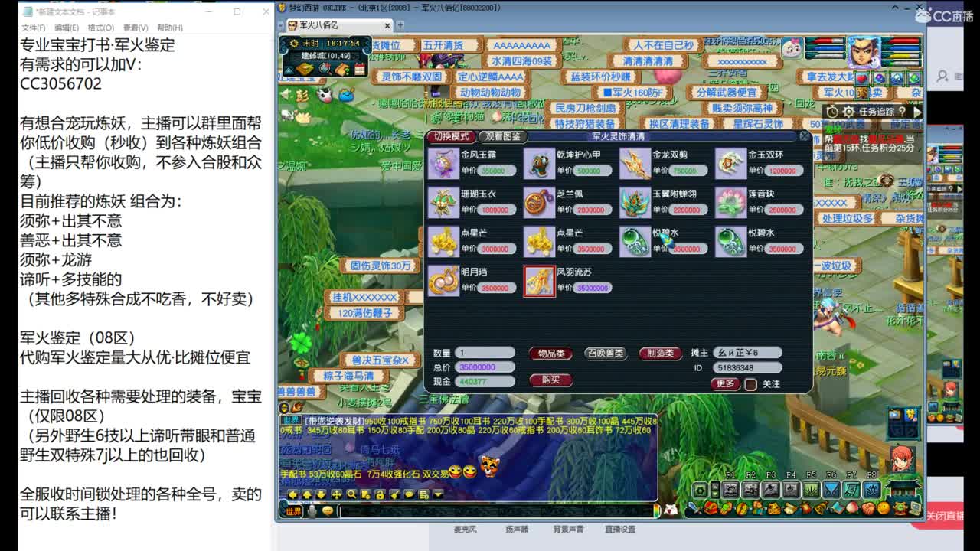Open the smiley emoji icon beside chat input
Screen dimensions: 980x551
(327, 510)
